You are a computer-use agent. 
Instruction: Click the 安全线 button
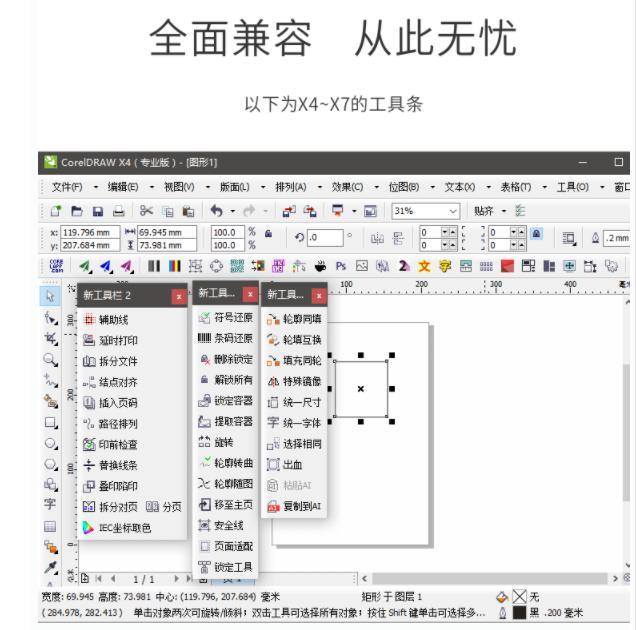point(221,525)
